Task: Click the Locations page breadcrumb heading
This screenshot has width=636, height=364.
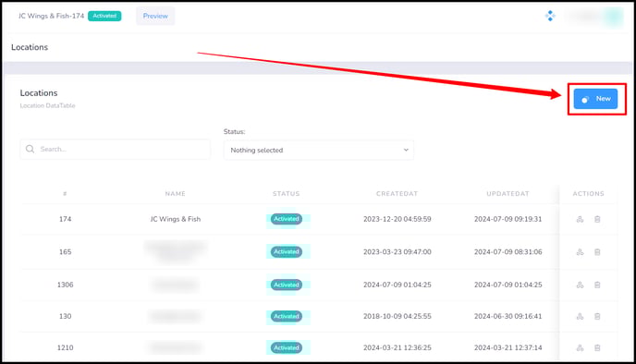Action: [30, 47]
